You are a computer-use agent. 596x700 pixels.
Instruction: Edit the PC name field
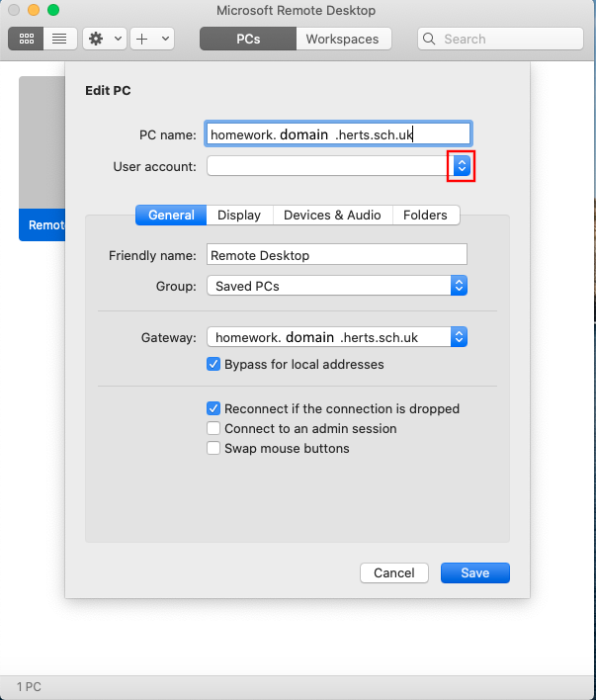point(338,133)
